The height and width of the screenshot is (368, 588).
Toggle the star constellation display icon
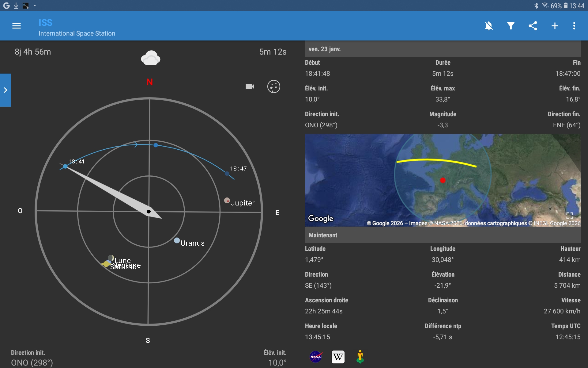point(273,86)
